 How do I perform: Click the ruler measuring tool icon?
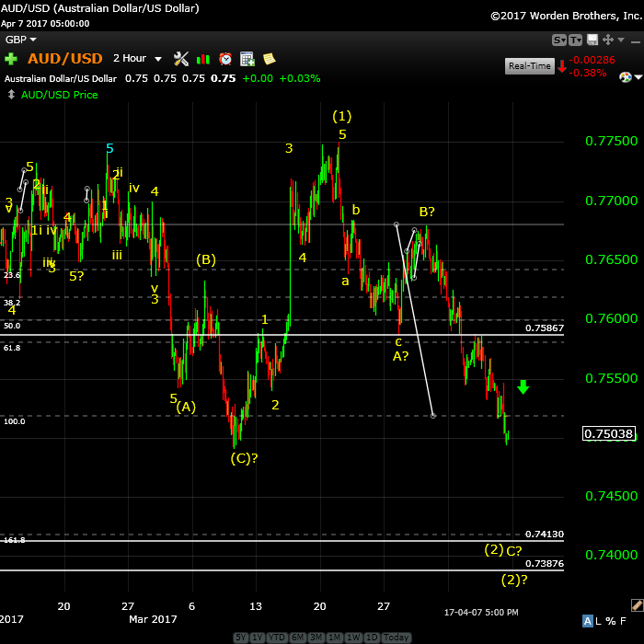click(637, 604)
